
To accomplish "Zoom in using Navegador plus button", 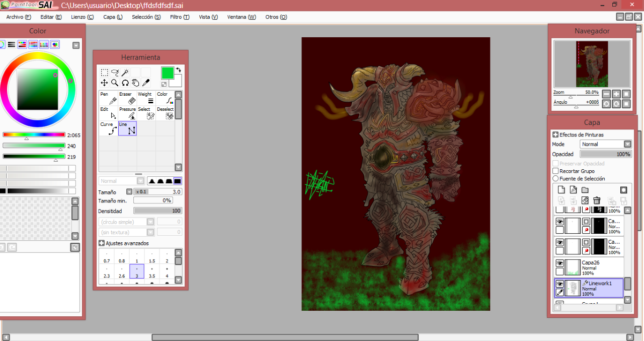I will click(x=616, y=94).
